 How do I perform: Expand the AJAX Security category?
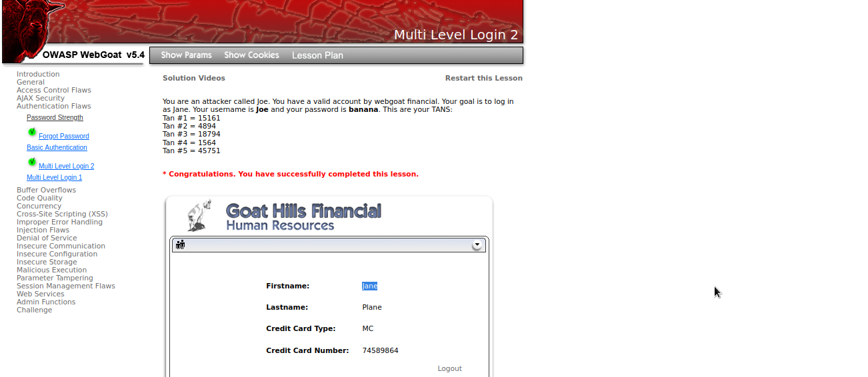(x=41, y=98)
